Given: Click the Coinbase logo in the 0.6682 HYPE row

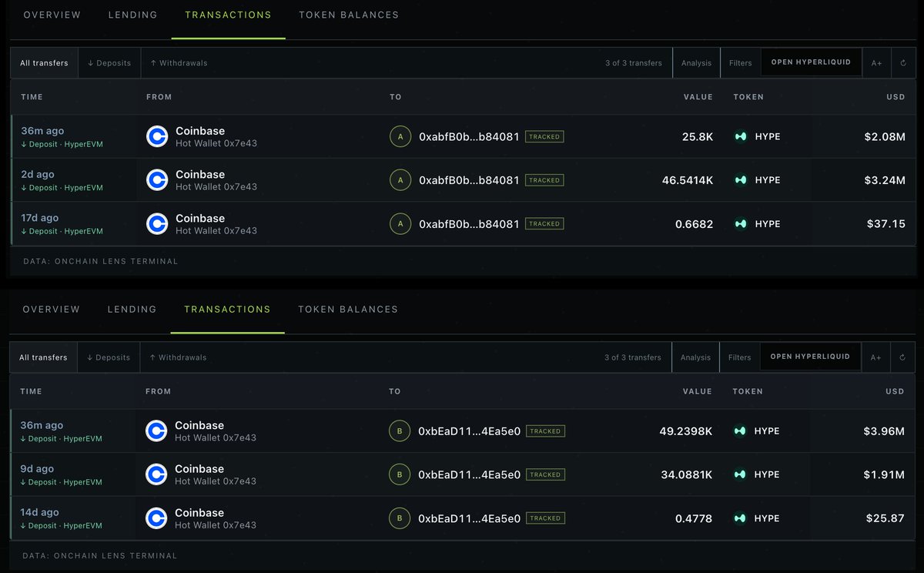Looking at the screenshot, I should pyautogui.click(x=157, y=224).
